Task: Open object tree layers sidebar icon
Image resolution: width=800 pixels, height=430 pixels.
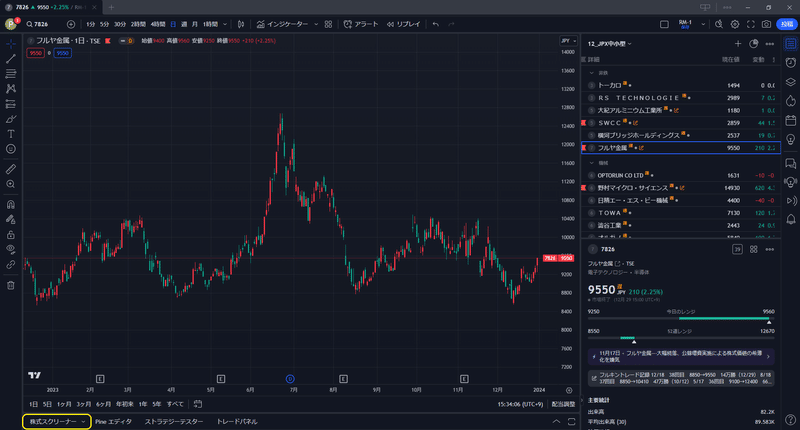Action: click(791, 82)
